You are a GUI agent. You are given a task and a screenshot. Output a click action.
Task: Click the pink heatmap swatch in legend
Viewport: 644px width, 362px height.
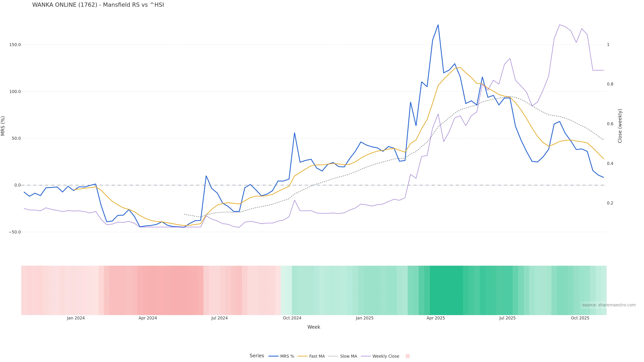point(408,356)
